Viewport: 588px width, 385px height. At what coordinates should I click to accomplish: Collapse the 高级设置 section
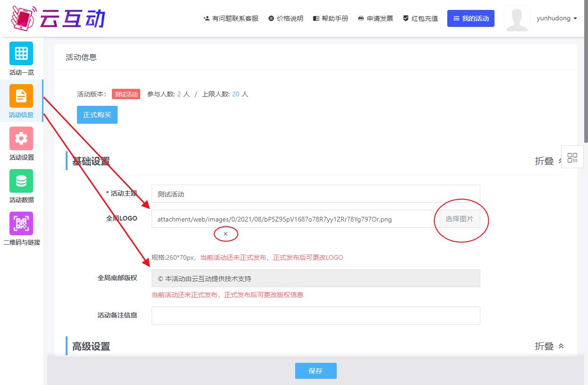pos(549,346)
